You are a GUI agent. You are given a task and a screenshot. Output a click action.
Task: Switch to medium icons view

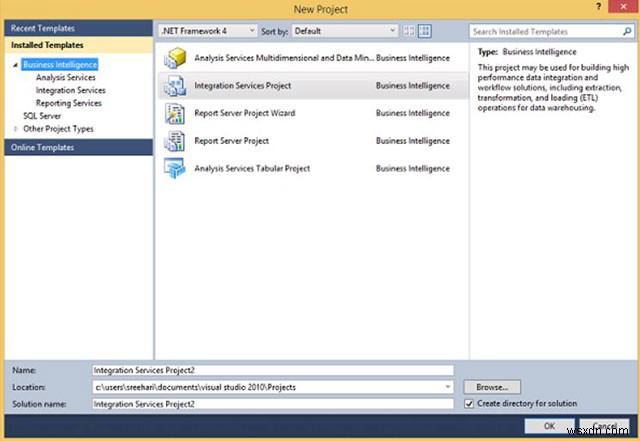coord(424,31)
